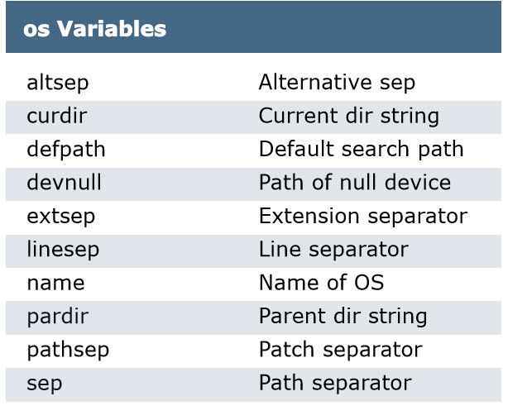Select the "Path of null device" text
This screenshot has width=508, height=420.
click(x=354, y=183)
